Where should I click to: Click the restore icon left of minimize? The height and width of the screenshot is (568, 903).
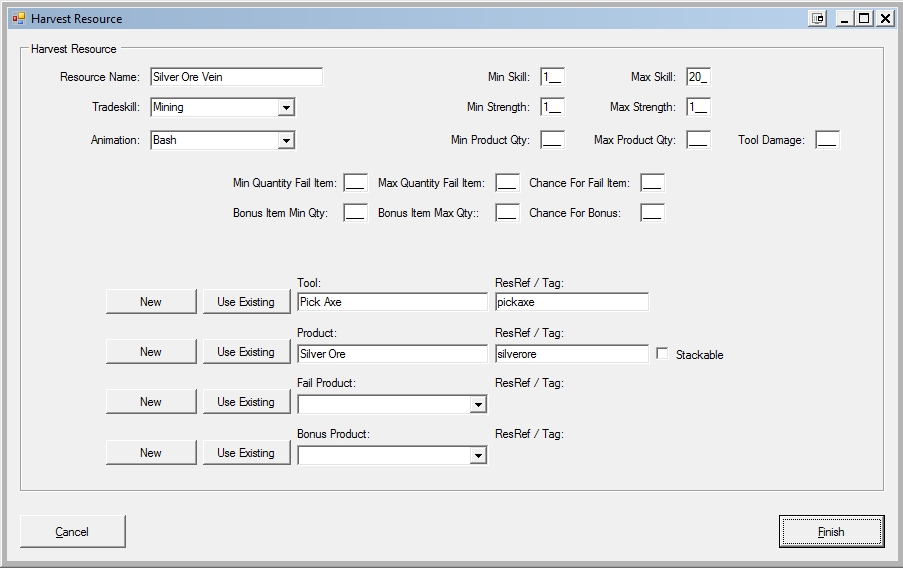[818, 18]
